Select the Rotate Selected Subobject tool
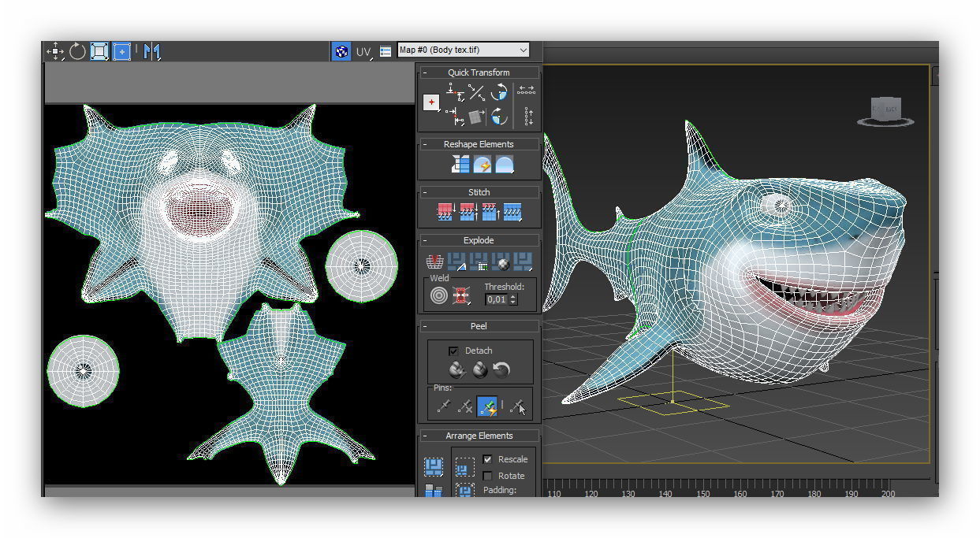The image size is (980, 538). pyautogui.click(x=77, y=52)
